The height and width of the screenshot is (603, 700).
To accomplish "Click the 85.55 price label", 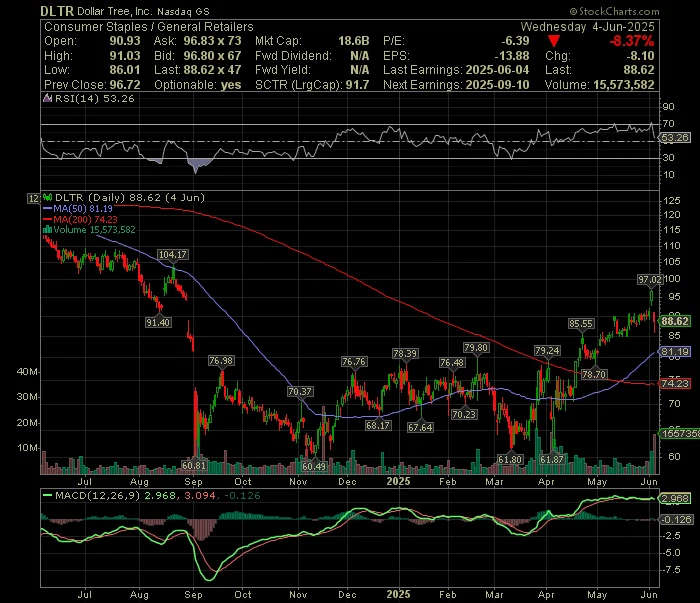I will click(x=581, y=323).
